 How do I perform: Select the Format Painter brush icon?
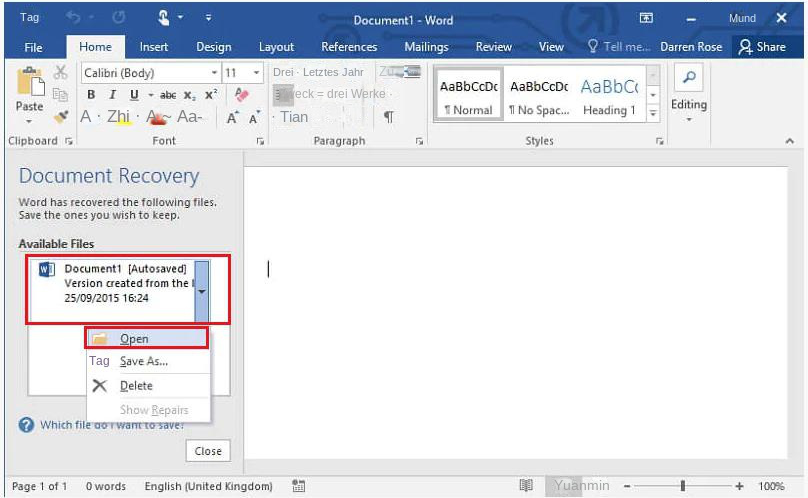coord(61,117)
